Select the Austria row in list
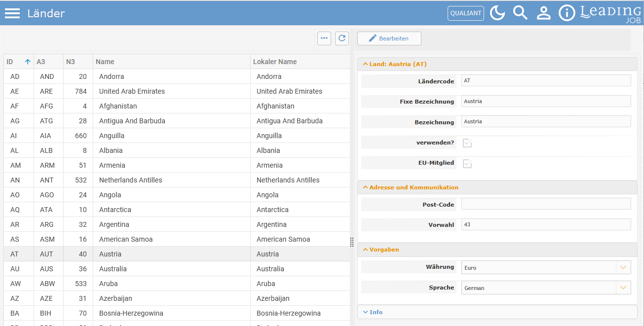 click(177, 254)
